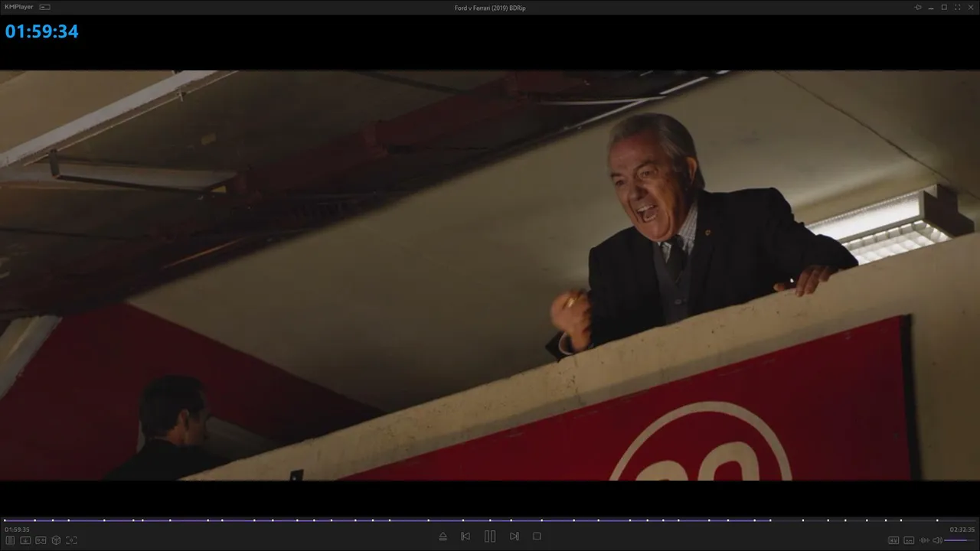This screenshot has height=551, width=980.
Task: Open the 3D cube settings icon
Action: click(56, 540)
